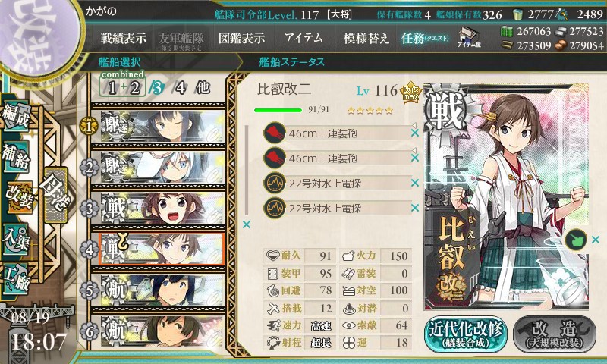Open the 図鑑表示 encyclopedia menu
The image size is (607, 364).
point(241,38)
